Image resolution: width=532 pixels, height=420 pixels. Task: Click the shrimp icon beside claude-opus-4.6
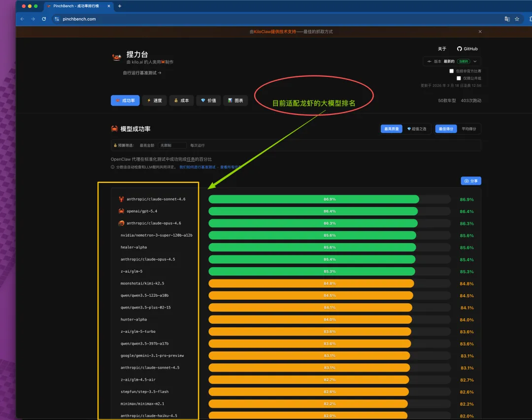tap(121, 223)
